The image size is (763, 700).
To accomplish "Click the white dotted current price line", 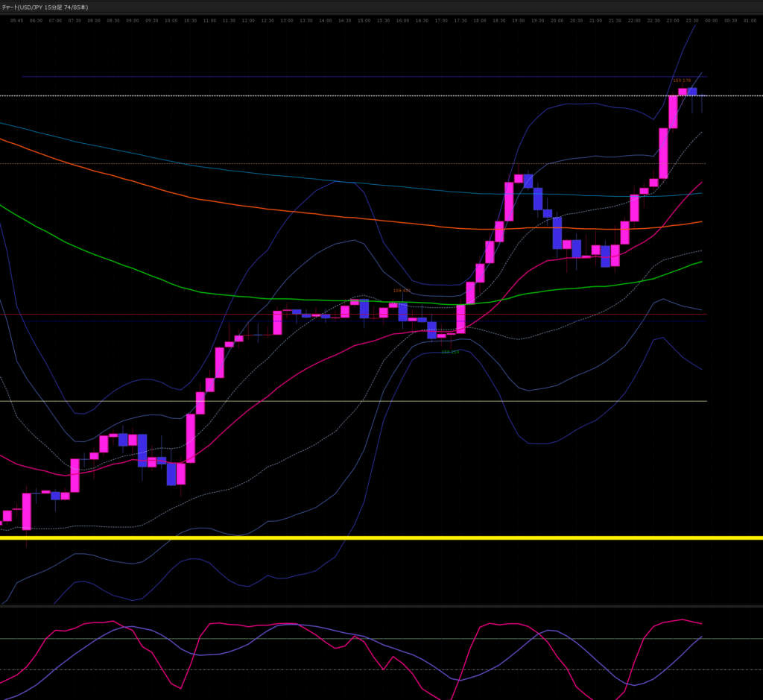I will click(x=373, y=96).
